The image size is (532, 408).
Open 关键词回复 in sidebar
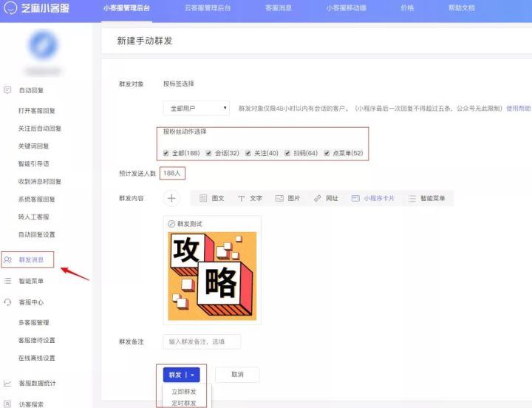[x=33, y=146]
